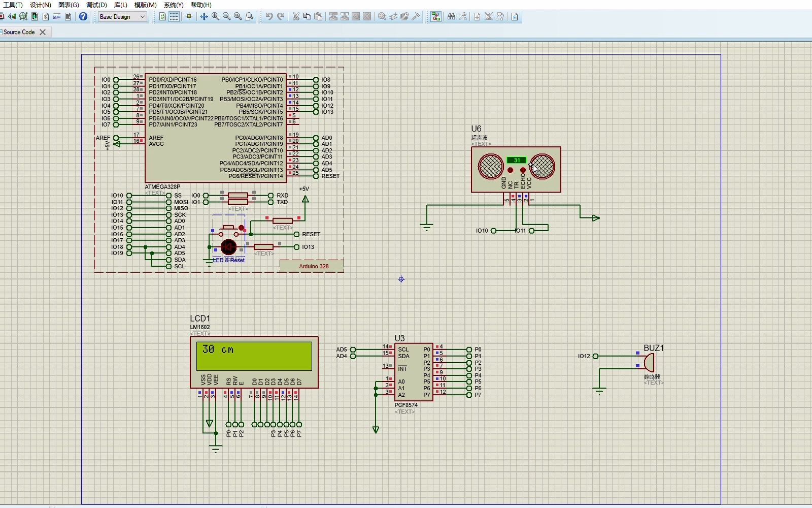Click the property assignment tool icon
The height and width of the screenshot is (508, 812).
[462, 17]
